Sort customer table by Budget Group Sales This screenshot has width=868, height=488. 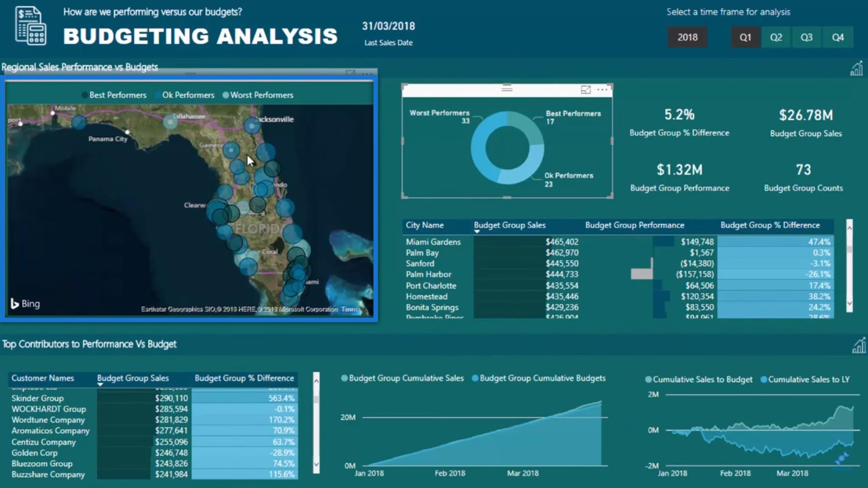(133, 378)
